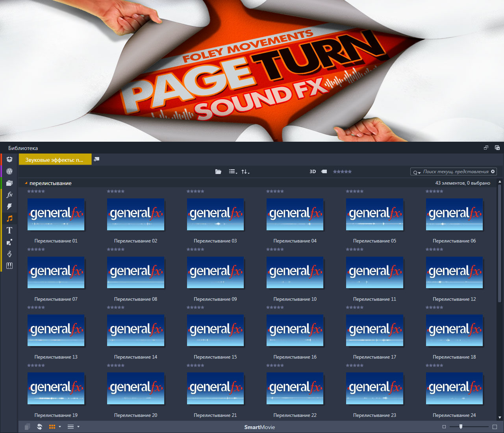Viewport: 504px width, 433px height.
Task: Filter by star rating in toolbar
Action: coord(342,172)
